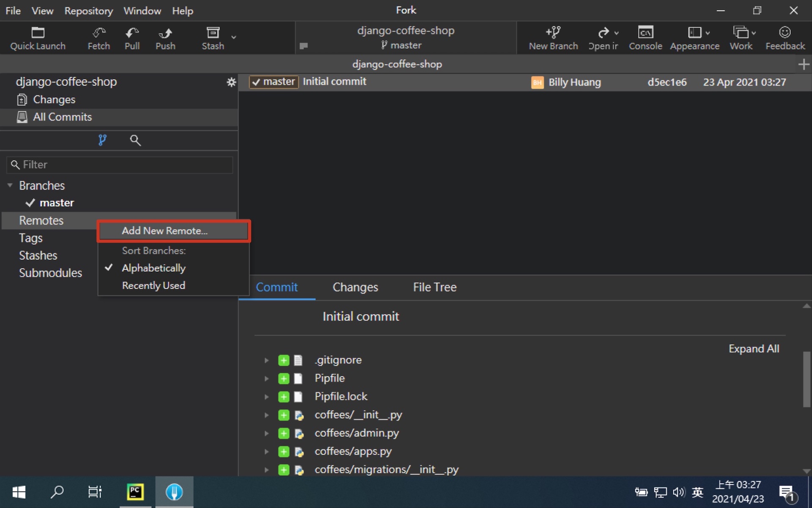The image size is (812, 508).
Task: Click the Pipfile.lock file name
Action: click(341, 397)
